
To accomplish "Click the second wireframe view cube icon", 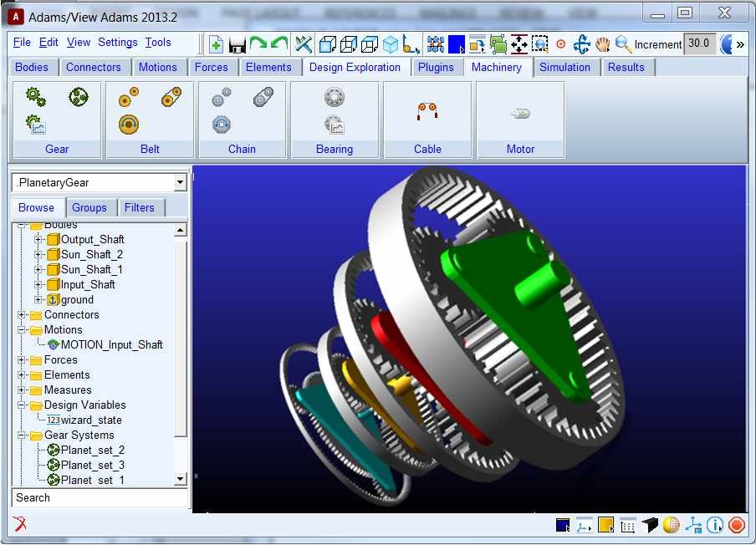I will click(x=349, y=44).
